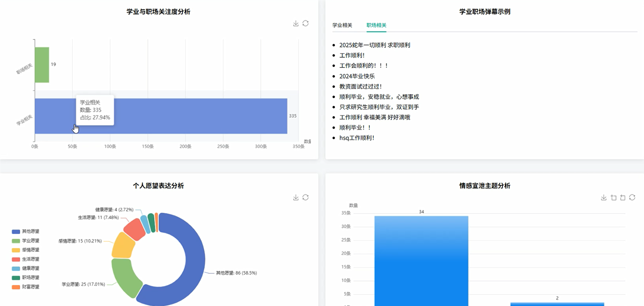644x306 pixels.
Task: Refresh the 情感宣泄主题分析 chart
Action: pyautogui.click(x=632, y=197)
